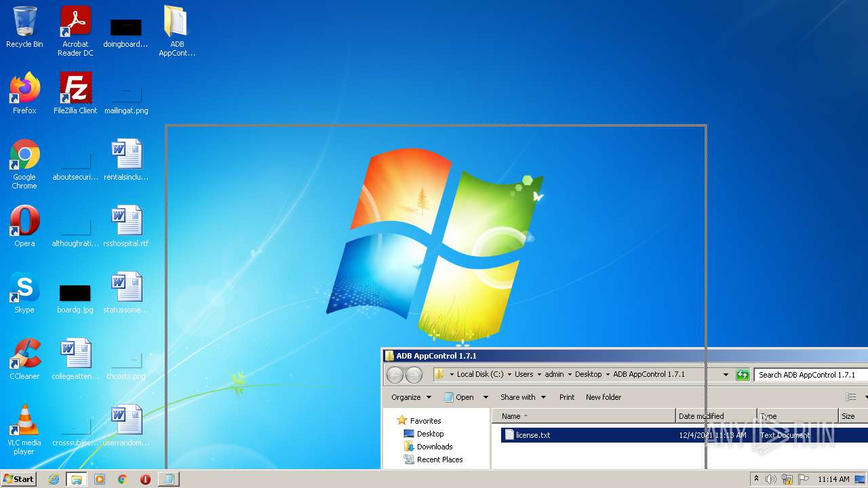Viewport: 868px width, 488px height.
Task: Launch Firefox from the desktop
Action: 24,94
